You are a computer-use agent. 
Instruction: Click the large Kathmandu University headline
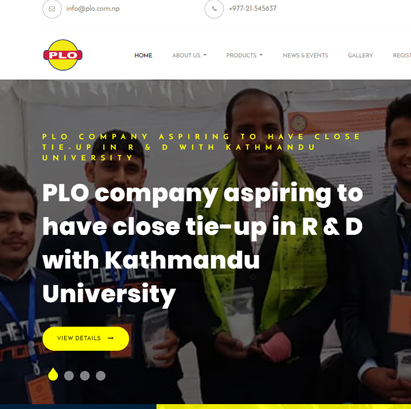coord(203,243)
